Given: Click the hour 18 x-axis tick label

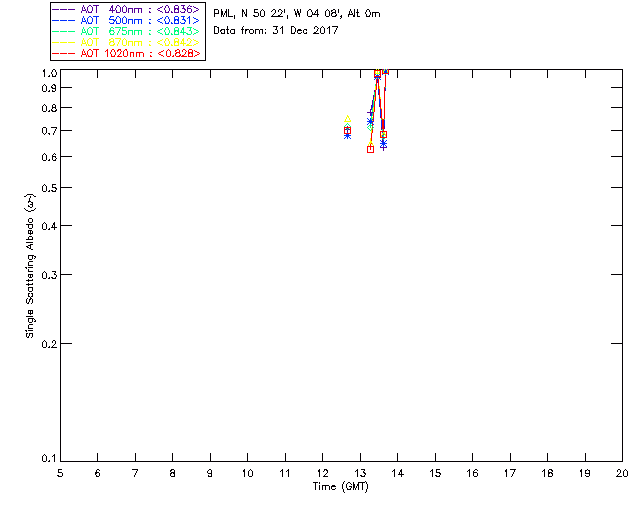Looking at the screenshot, I should tap(547, 473).
